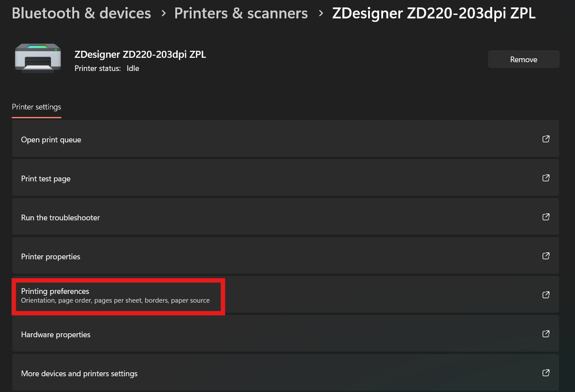
Task: Click the external link icon beside Print test page
Action: tap(546, 178)
